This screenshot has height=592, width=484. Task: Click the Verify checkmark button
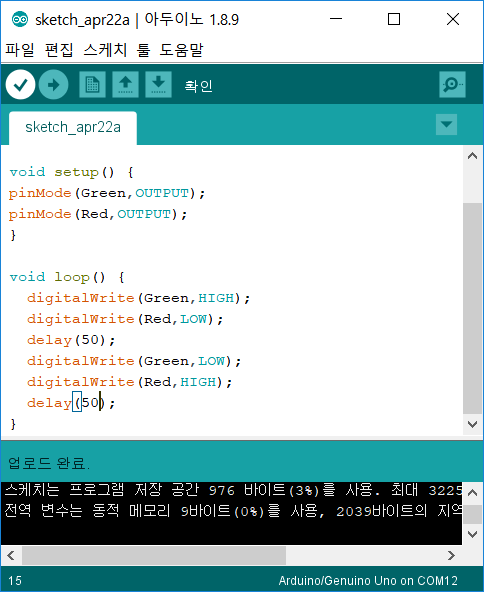pos(20,85)
